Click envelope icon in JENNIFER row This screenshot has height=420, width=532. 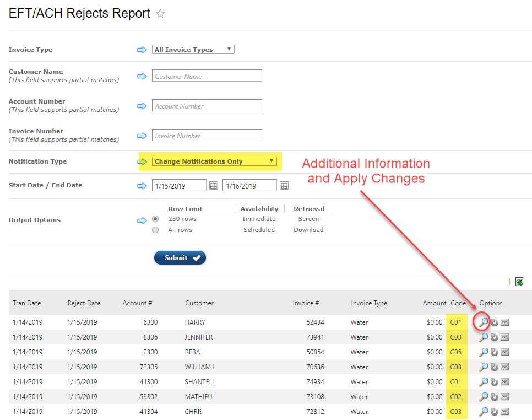point(505,337)
